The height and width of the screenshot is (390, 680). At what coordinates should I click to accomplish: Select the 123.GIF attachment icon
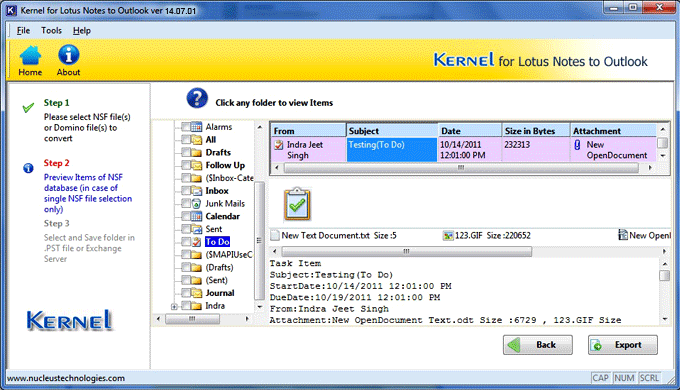click(x=448, y=236)
